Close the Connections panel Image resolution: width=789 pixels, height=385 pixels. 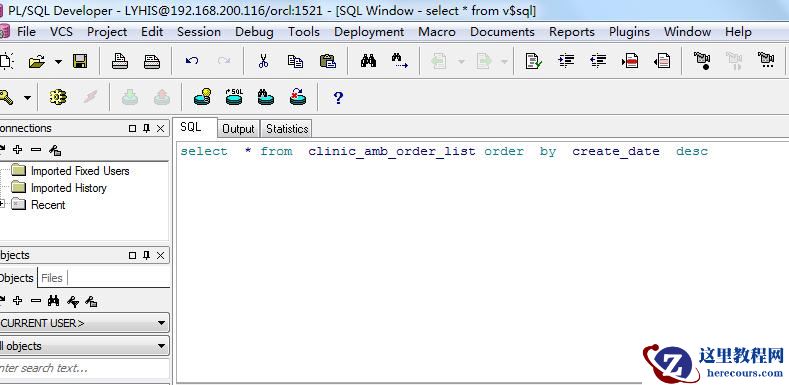click(160, 128)
